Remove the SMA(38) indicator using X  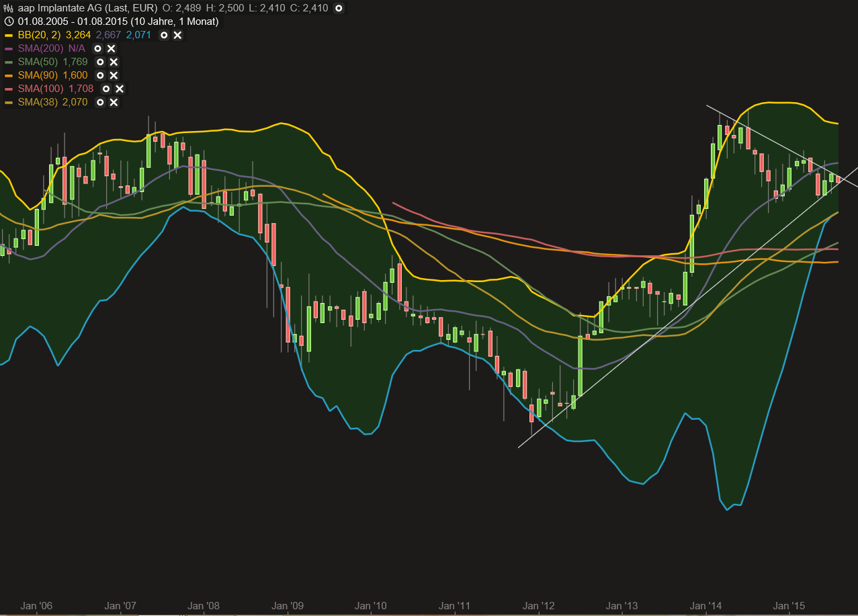[114, 102]
